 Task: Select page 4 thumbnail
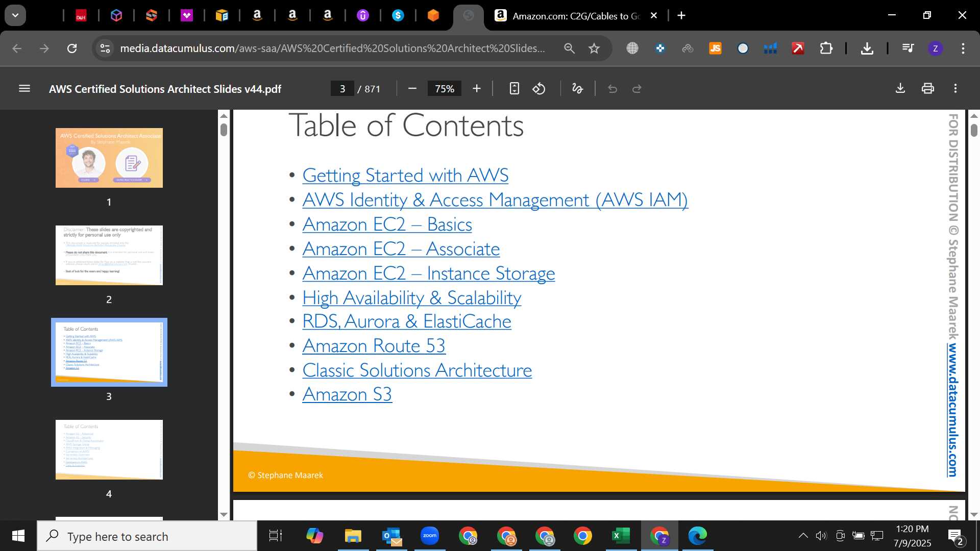(109, 449)
